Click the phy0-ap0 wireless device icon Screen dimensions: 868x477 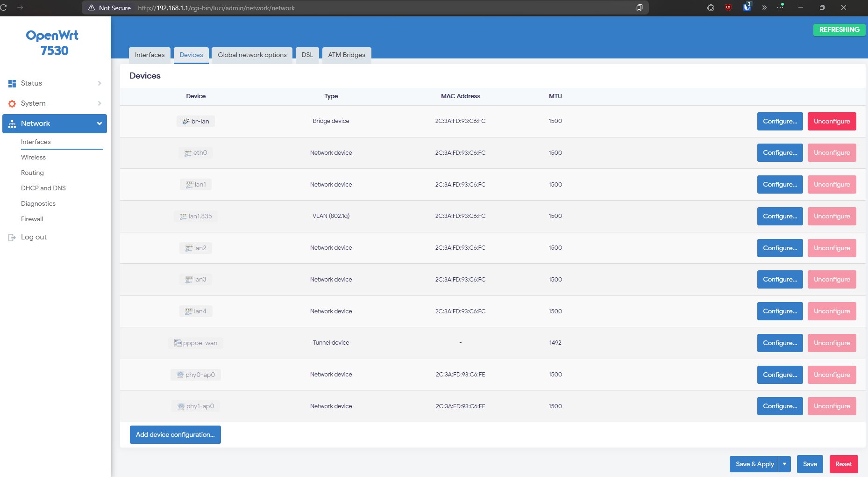(180, 375)
